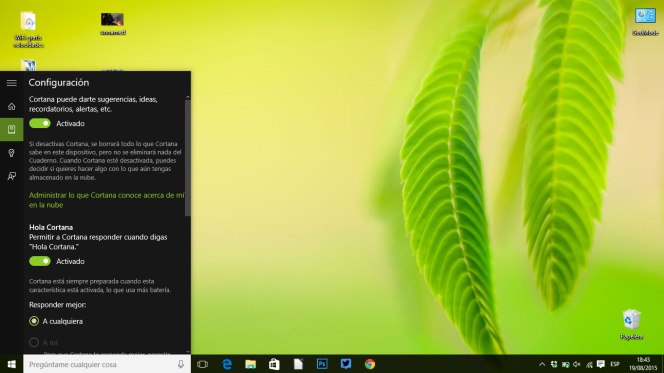Open the clock and date display
This screenshot has width=664, height=373.
click(x=643, y=364)
